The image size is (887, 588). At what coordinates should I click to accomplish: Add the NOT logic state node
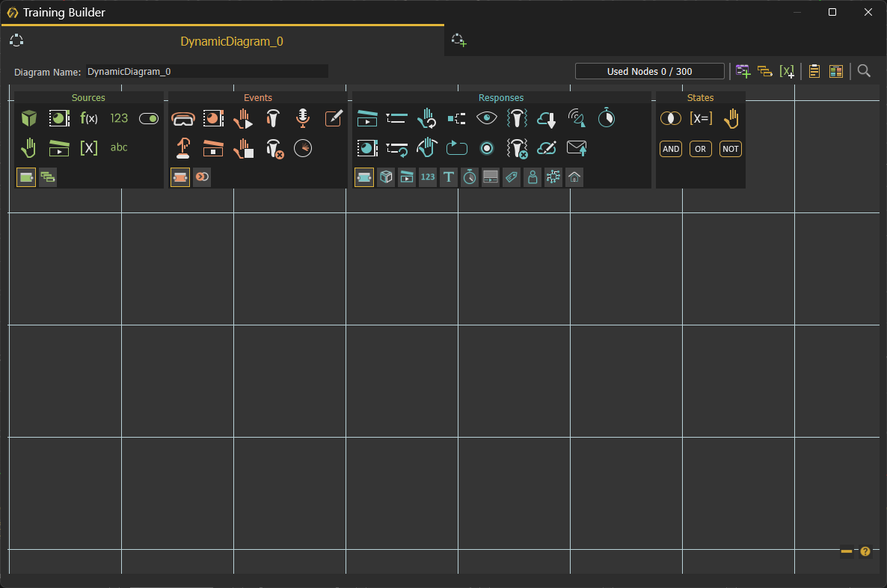[730, 149]
